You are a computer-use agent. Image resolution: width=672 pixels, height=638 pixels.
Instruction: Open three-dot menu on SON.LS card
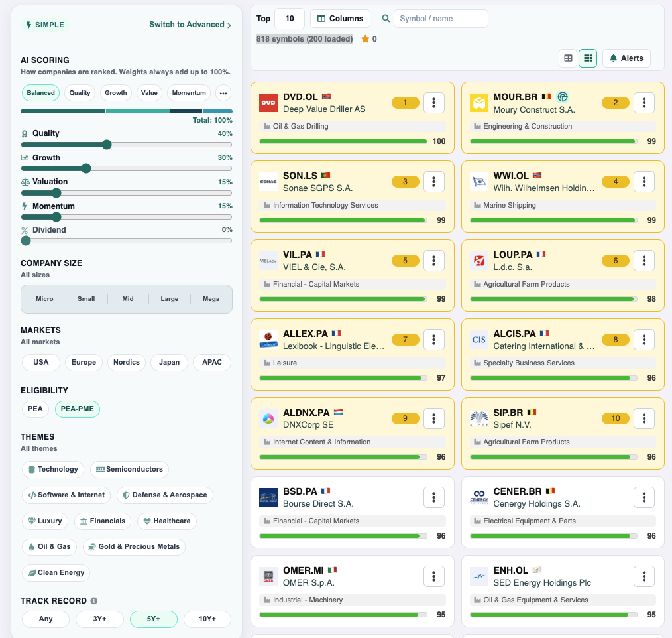433,182
